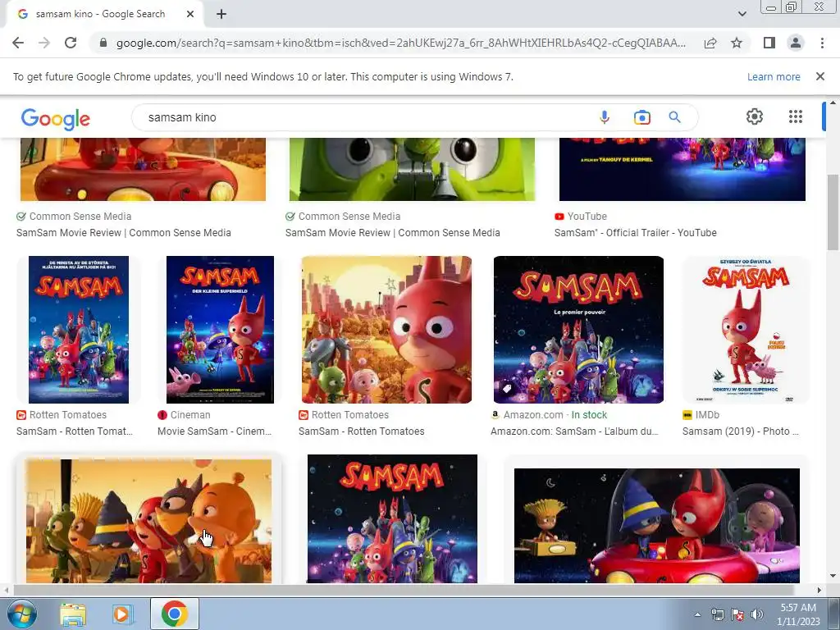The image size is (840, 630).
Task: Click the samsam kino search box
Action: tap(364, 117)
